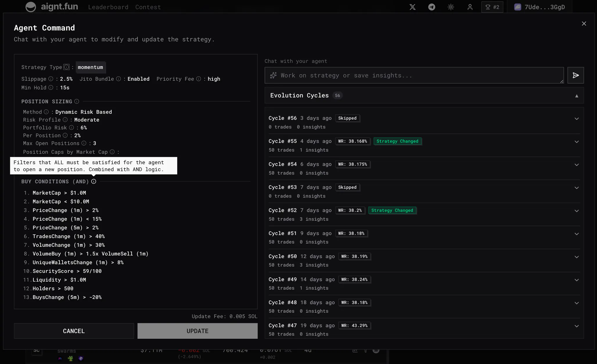Screen dimensions: 597x364
Task: Expand Cycle #49 details
Action: point(577,280)
